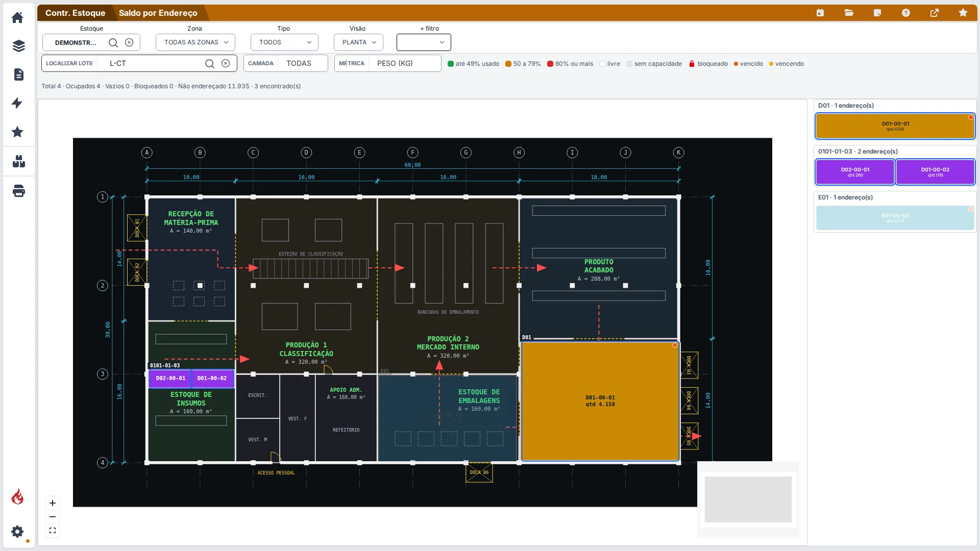Open the help question mark icon
This screenshot has height=551, width=980.
[906, 13]
